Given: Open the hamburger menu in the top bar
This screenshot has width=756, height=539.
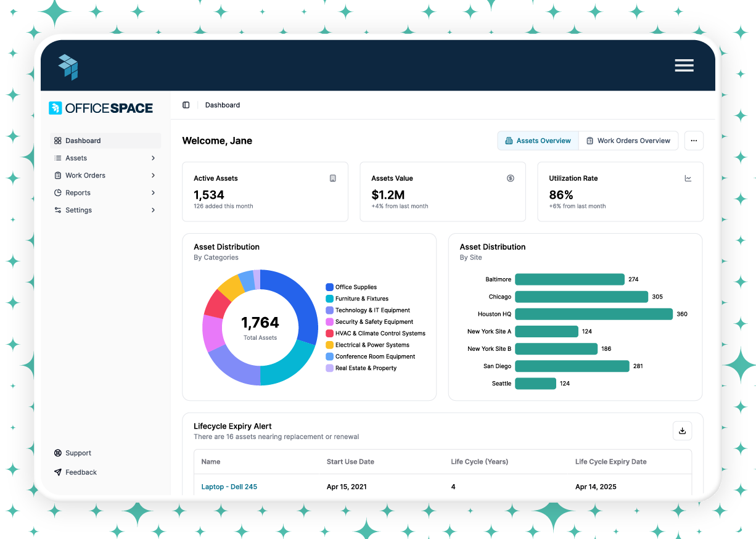Looking at the screenshot, I should (684, 65).
